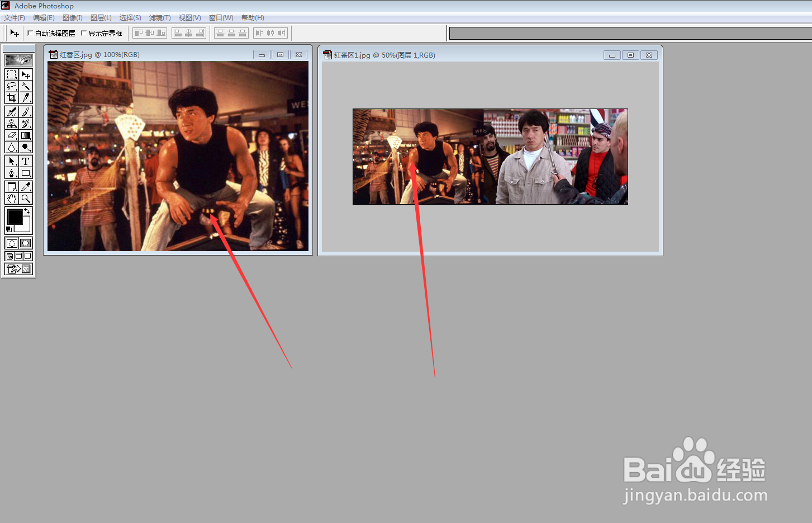This screenshot has height=523, width=812.
Task: Click Align Top Edges button
Action: (x=139, y=33)
